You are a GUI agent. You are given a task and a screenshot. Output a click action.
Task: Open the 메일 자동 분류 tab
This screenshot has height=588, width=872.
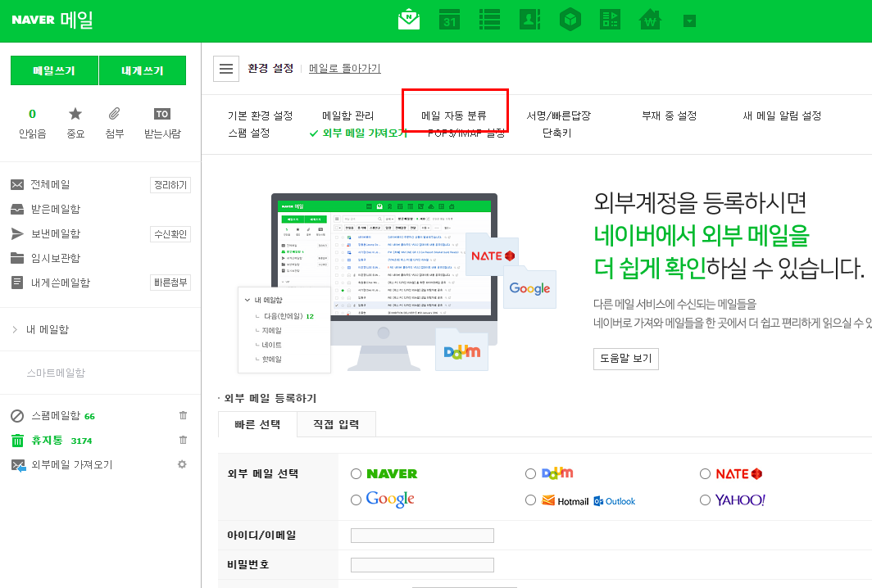click(x=454, y=115)
